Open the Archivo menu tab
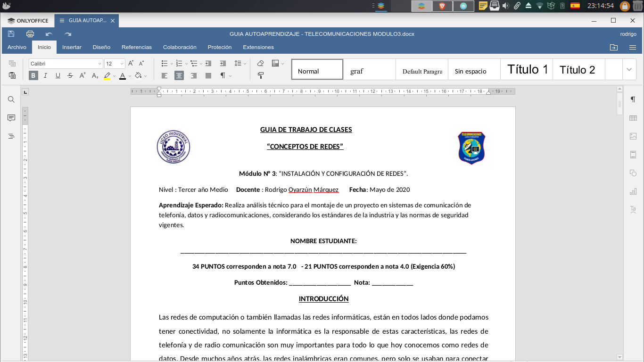The height and width of the screenshot is (362, 644). (17, 47)
